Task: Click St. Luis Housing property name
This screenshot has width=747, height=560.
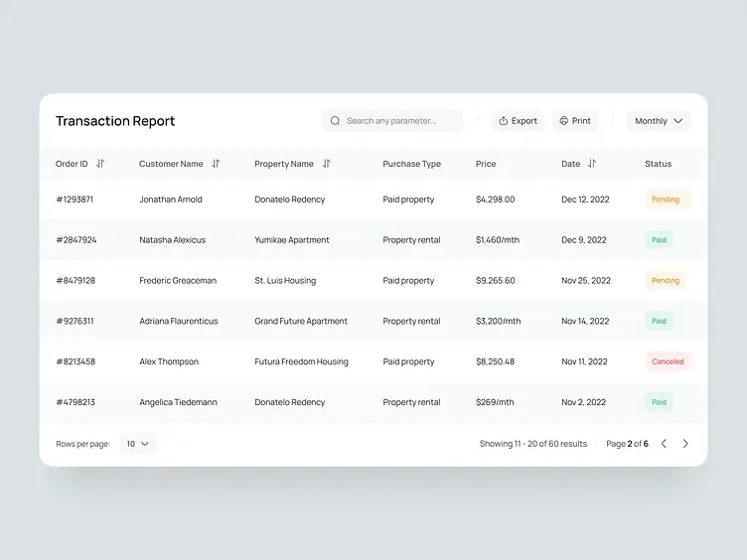Action: [x=285, y=280]
